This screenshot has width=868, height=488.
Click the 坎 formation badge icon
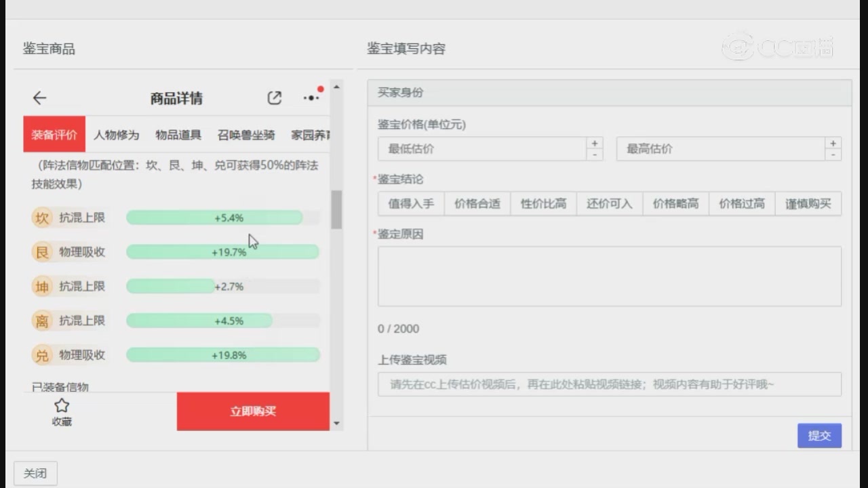coord(42,218)
